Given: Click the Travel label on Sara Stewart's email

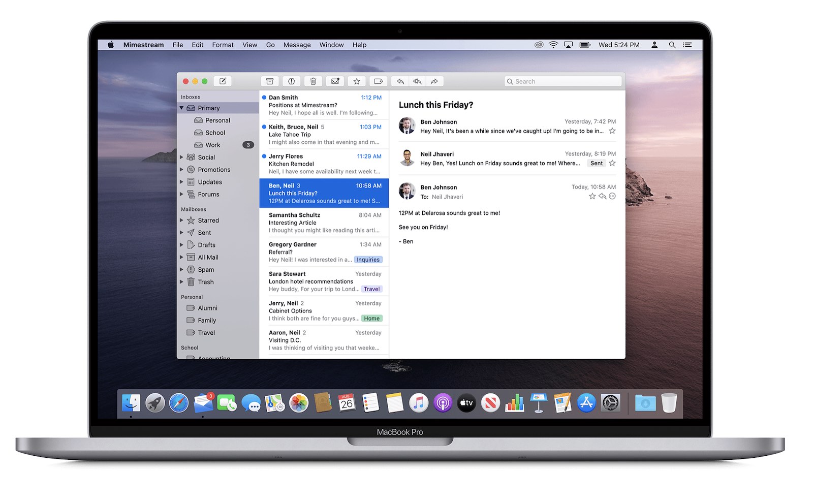Looking at the screenshot, I should pos(371,289).
